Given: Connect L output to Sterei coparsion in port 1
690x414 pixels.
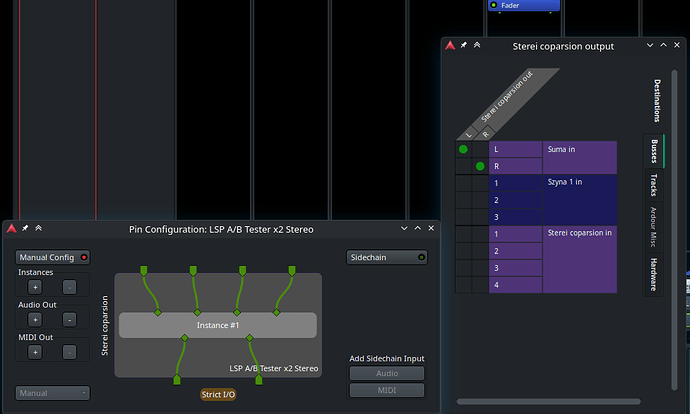Looking at the screenshot, I should click(463, 234).
